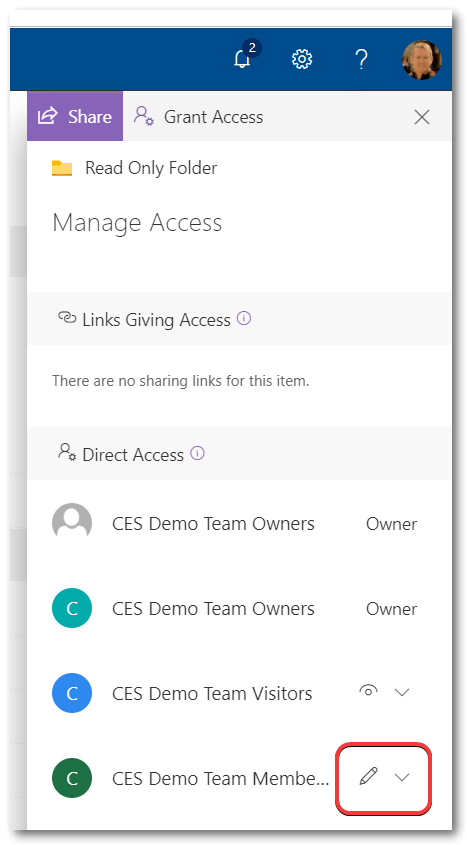The height and width of the screenshot is (845, 467).
Task: Click the teal C avatar for Team Owners
Action: pyautogui.click(x=72, y=608)
